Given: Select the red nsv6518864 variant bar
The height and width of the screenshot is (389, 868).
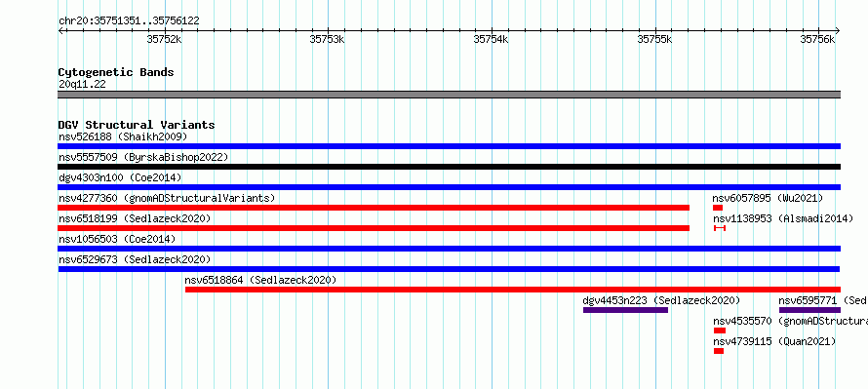Looking at the screenshot, I should coord(513,290).
